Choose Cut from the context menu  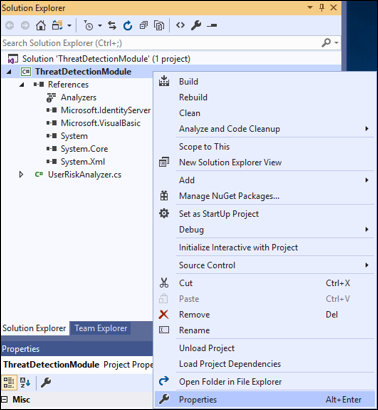[265, 283]
